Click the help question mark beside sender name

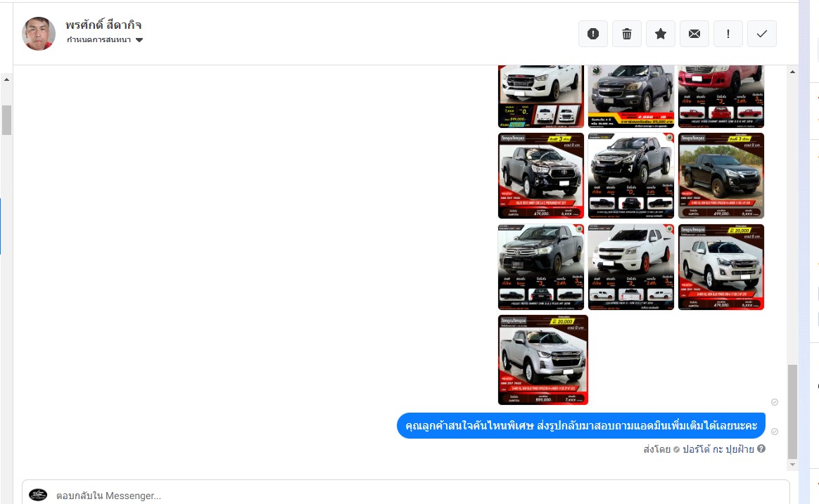[x=761, y=448]
